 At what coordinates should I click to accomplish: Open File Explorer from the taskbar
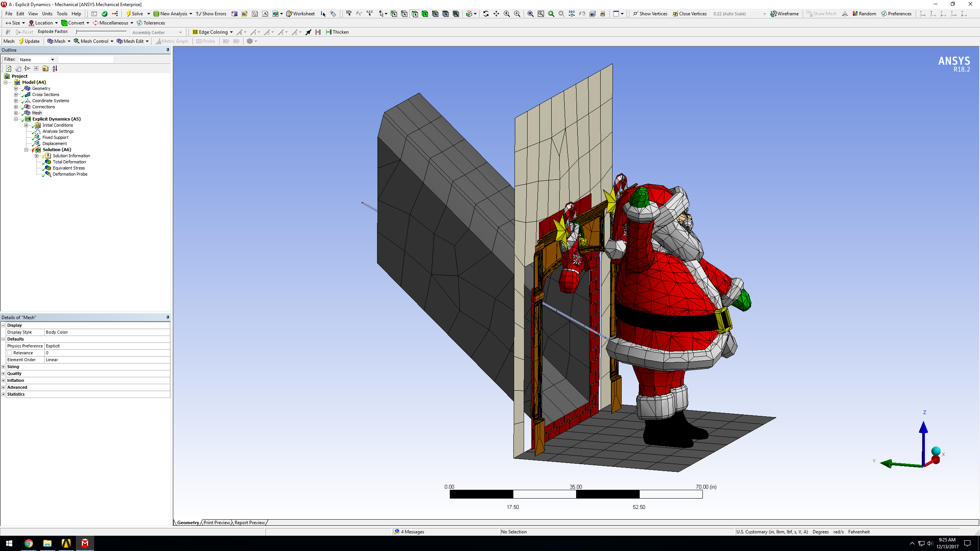click(x=47, y=543)
